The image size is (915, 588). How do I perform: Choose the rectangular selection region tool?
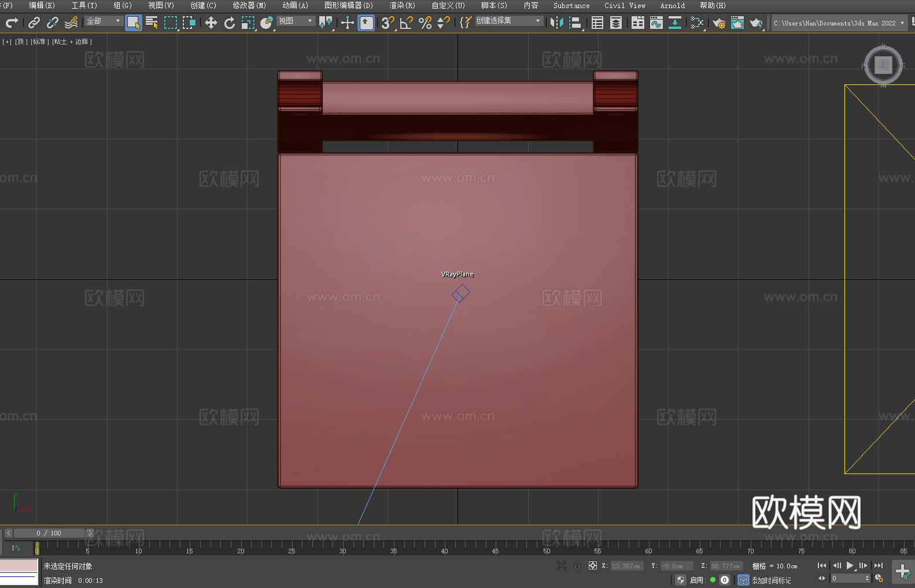(x=170, y=23)
